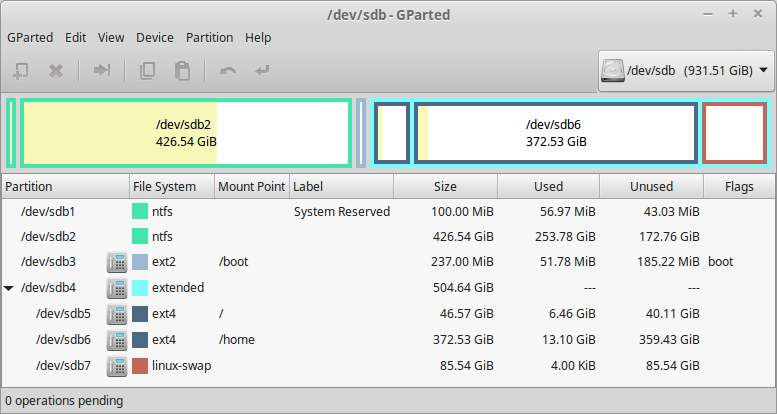Click the 0 operations pending status text
Image resolution: width=777 pixels, height=414 pixels.
point(64,401)
